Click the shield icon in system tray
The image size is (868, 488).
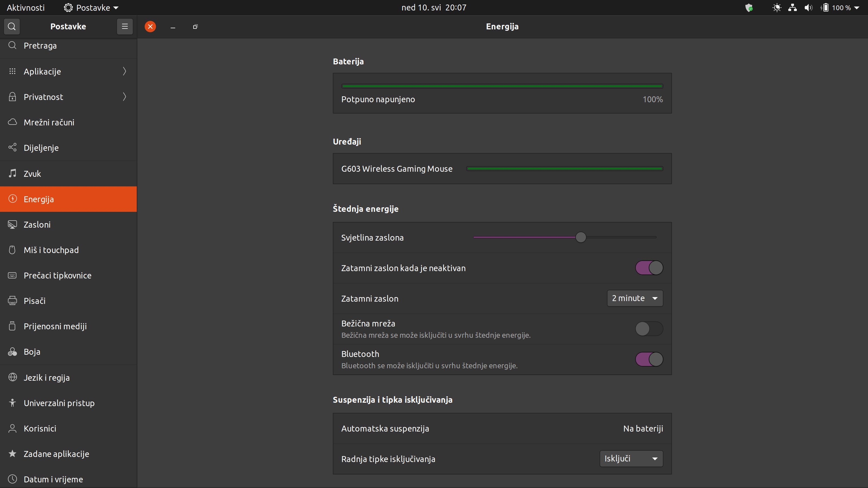[749, 7]
